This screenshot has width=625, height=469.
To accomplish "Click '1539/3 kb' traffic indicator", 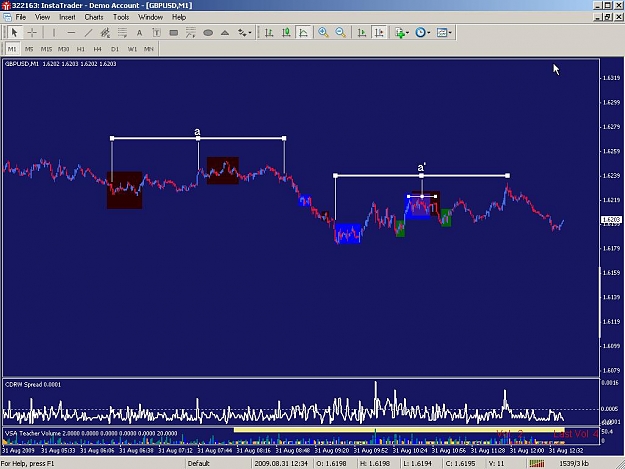I will (x=574, y=463).
